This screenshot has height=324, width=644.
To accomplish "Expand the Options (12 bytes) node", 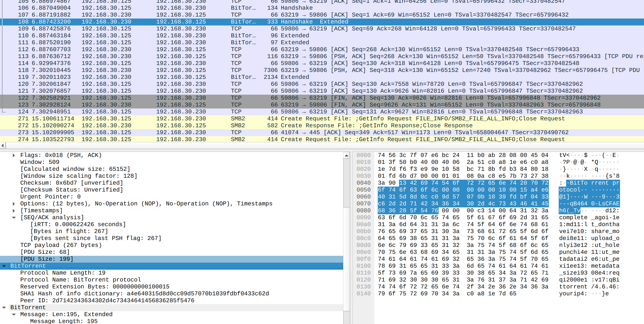I will pos(14,204).
